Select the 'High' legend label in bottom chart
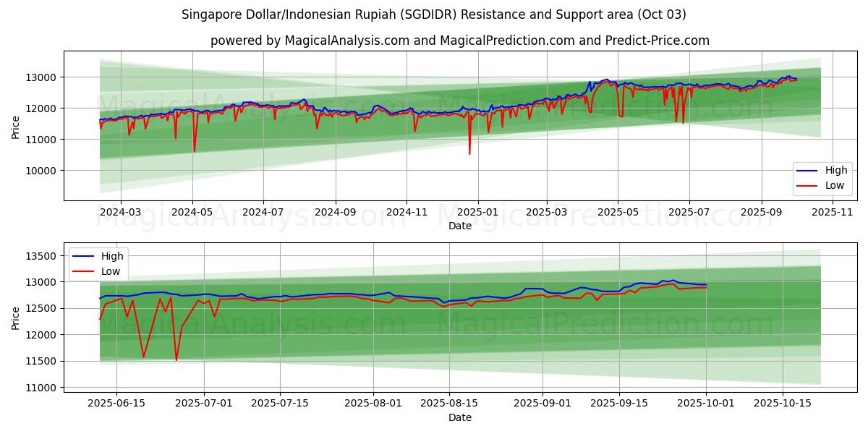Viewport: 868px width, 434px height. tap(112, 256)
